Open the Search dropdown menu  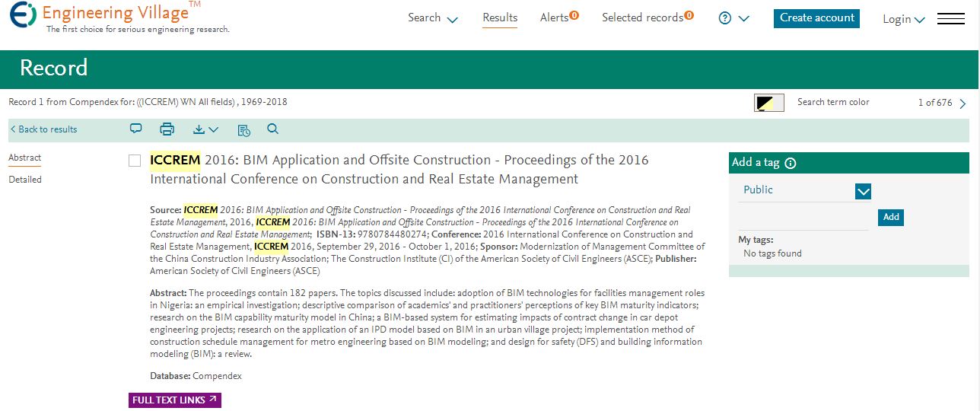(433, 18)
